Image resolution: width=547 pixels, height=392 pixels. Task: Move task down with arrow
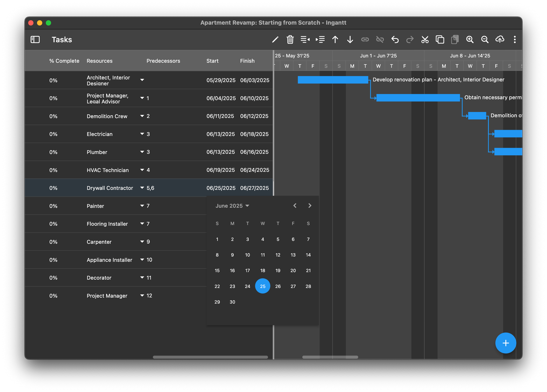[x=350, y=40]
